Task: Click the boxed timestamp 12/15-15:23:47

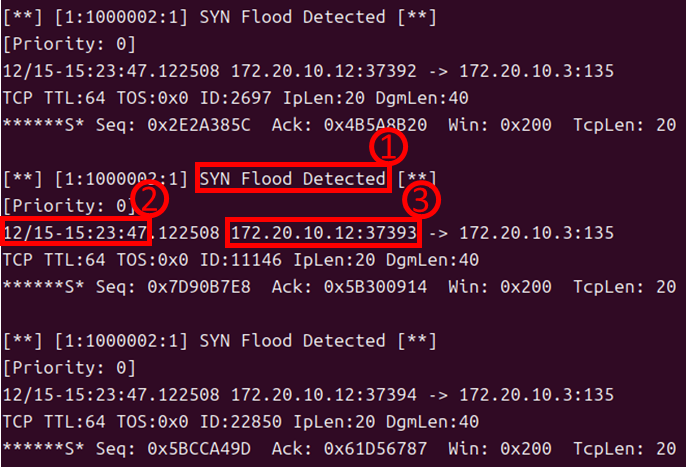Action: pyautogui.click(x=75, y=231)
